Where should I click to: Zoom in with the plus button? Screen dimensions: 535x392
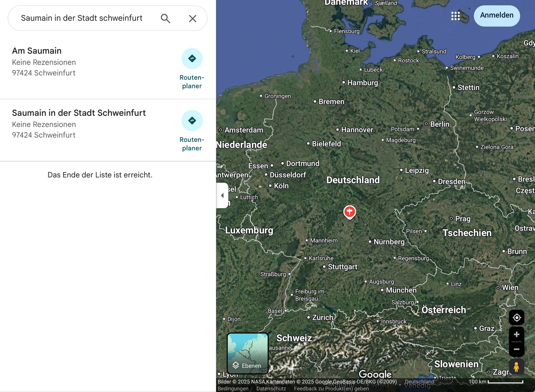[517, 334]
